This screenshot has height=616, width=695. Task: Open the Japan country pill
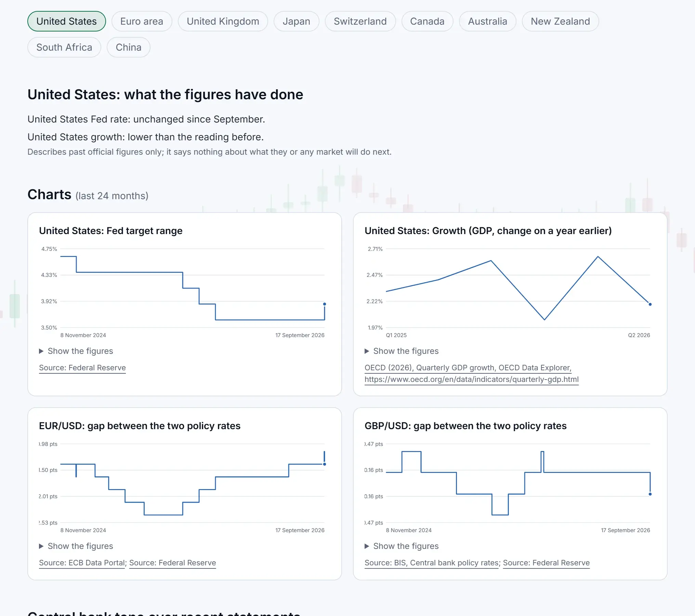pos(296,21)
